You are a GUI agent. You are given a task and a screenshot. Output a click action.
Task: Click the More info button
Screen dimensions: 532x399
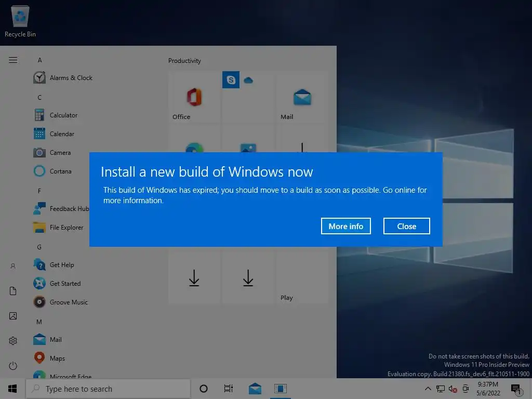[345, 226]
